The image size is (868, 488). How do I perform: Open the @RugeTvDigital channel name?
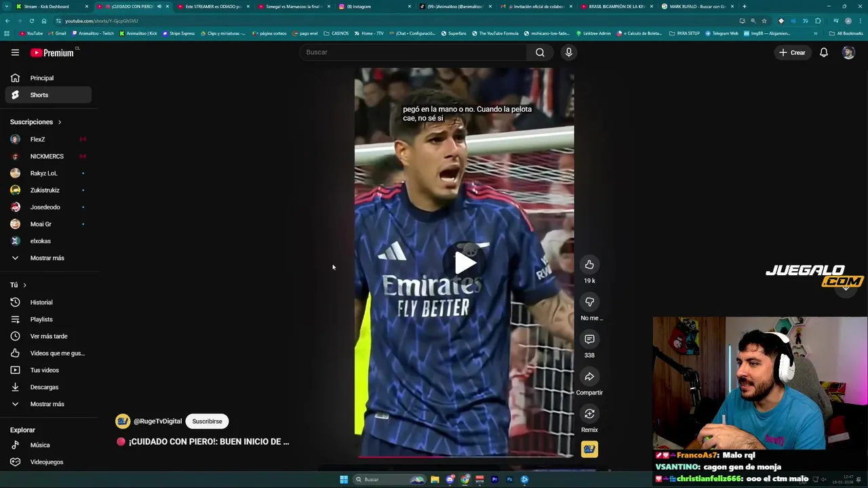(x=157, y=421)
